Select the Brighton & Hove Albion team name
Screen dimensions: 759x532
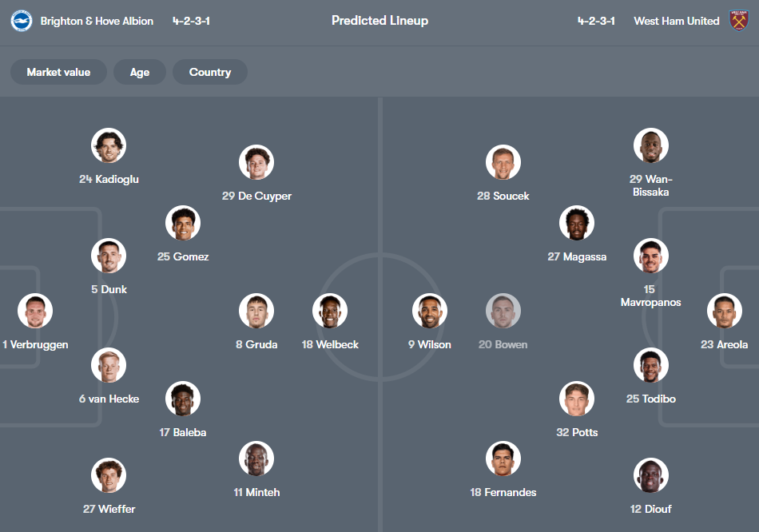94,21
